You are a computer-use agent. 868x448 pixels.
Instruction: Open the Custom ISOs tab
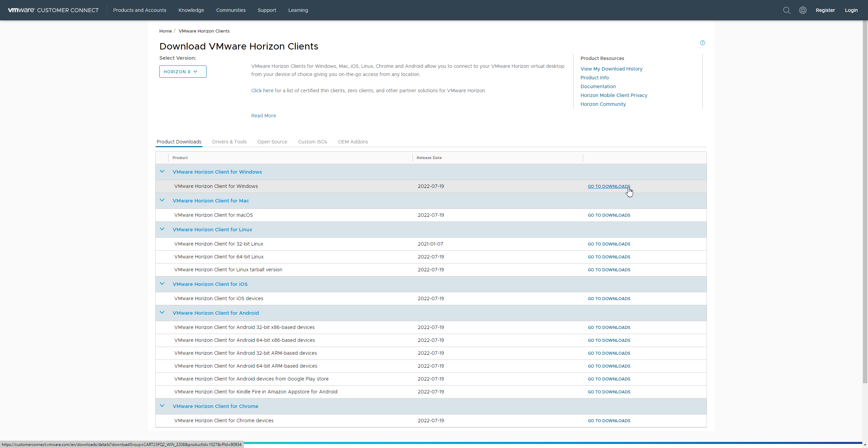[x=312, y=142]
